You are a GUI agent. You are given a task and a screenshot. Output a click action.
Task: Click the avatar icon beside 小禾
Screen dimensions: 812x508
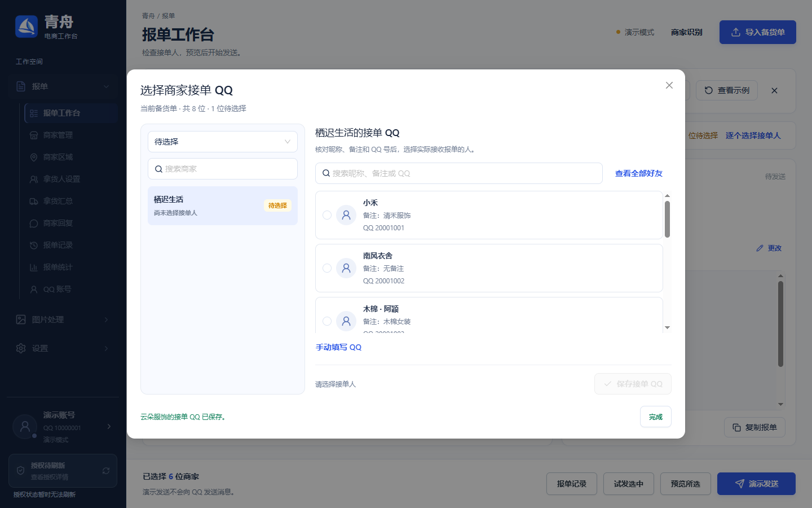point(346,215)
